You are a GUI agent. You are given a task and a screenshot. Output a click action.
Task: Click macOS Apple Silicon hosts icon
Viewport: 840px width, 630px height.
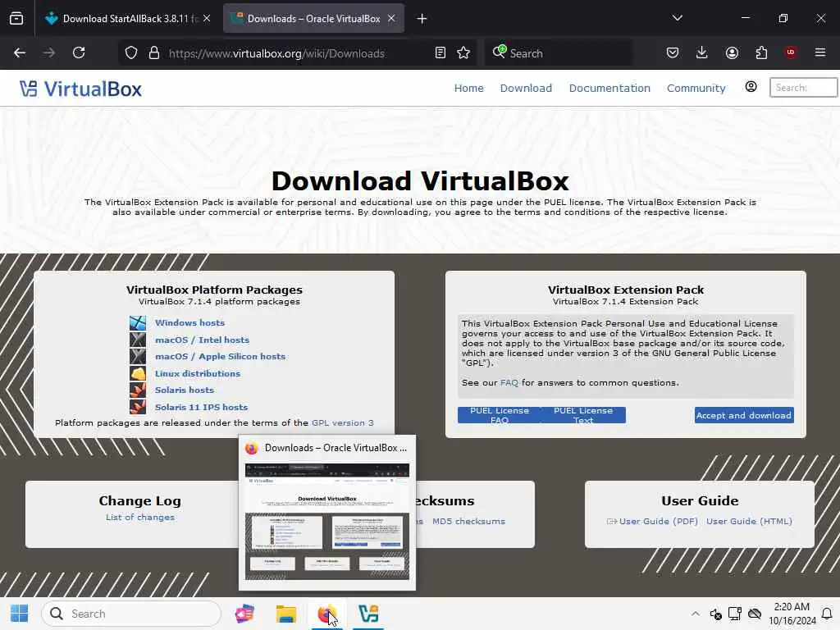[x=138, y=356]
